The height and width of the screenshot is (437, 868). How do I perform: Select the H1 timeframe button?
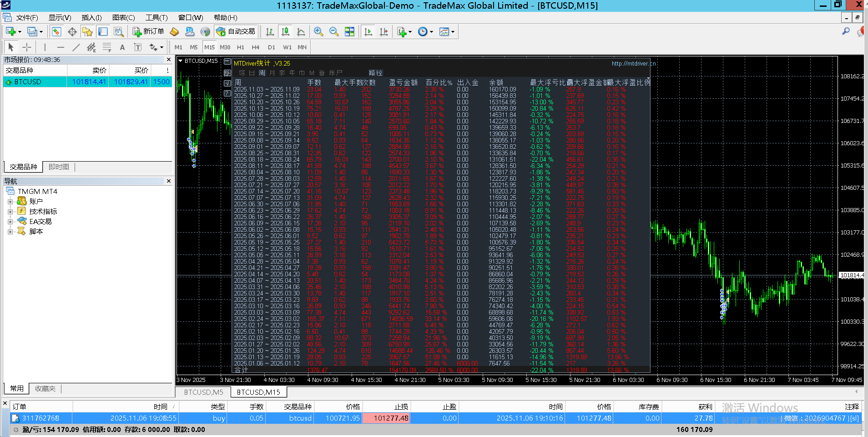point(241,47)
